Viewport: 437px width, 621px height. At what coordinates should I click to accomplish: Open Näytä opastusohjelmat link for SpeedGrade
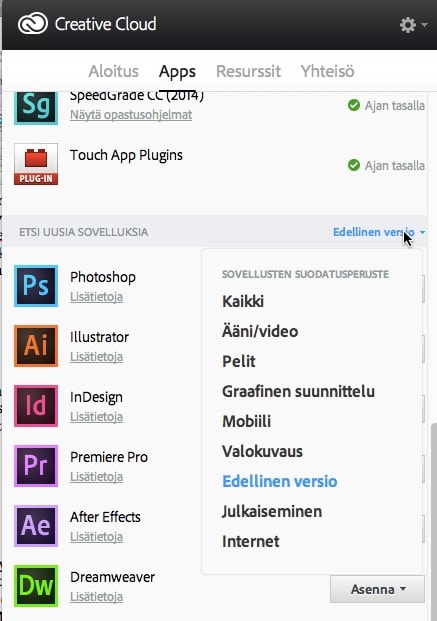coord(131,115)
